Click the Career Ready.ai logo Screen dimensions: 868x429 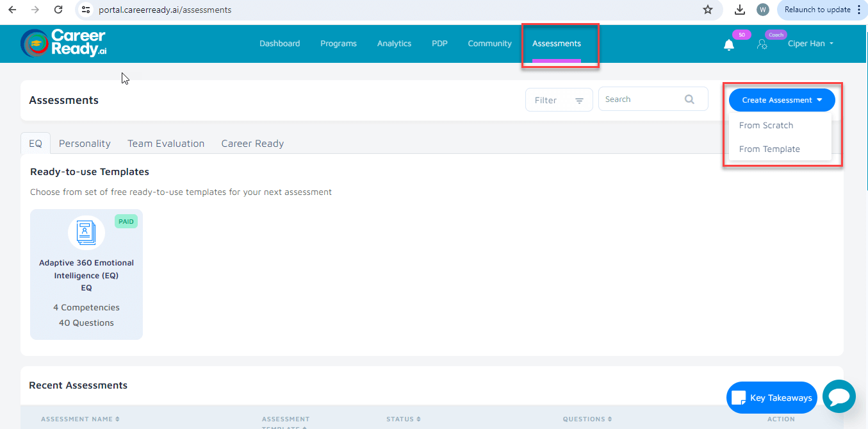point(63,43)
